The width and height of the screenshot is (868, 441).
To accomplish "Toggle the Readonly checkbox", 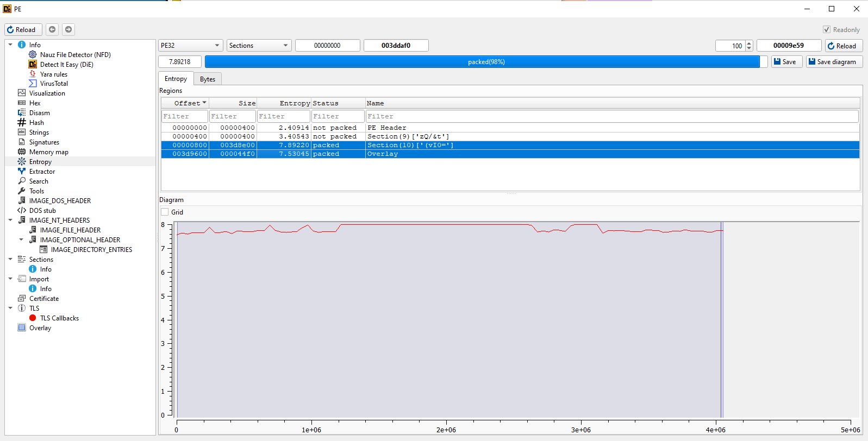I will click(827, 30).
